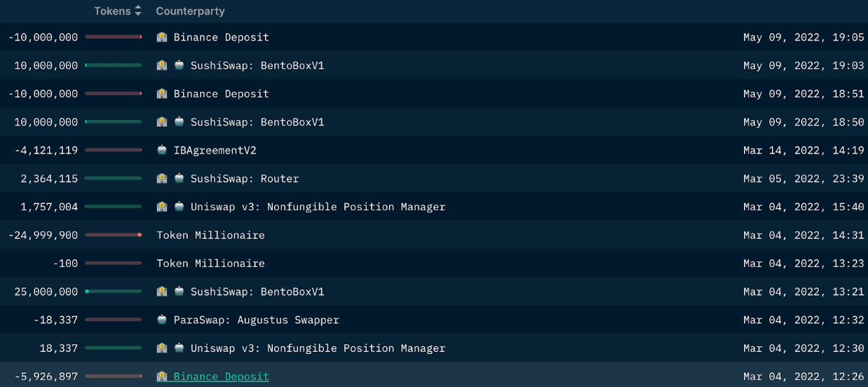This screenshot has height=387, width=868.
Task: Open the underlined Binance Deposit link at 12:26
Action: point(221,376)
